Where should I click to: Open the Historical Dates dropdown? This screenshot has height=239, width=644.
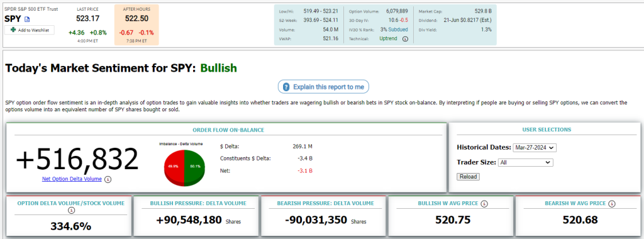tap(535, 147)
